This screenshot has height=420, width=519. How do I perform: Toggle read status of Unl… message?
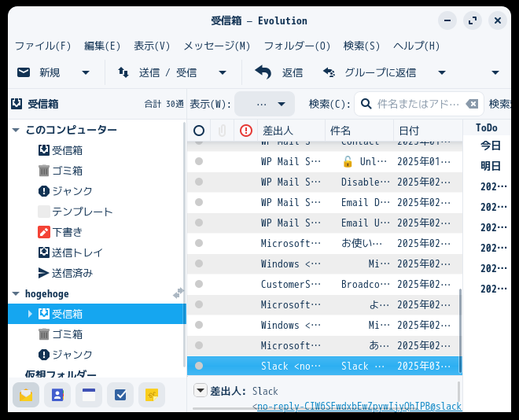point(199,161)
